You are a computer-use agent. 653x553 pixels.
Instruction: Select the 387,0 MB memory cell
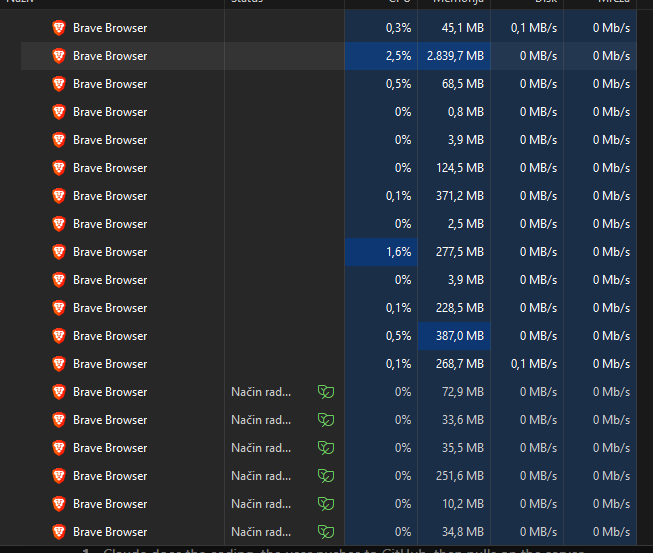point(454,336)
